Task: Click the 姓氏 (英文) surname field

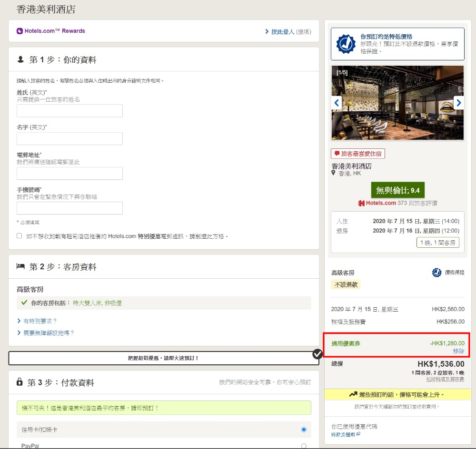Action: point(69,111)
